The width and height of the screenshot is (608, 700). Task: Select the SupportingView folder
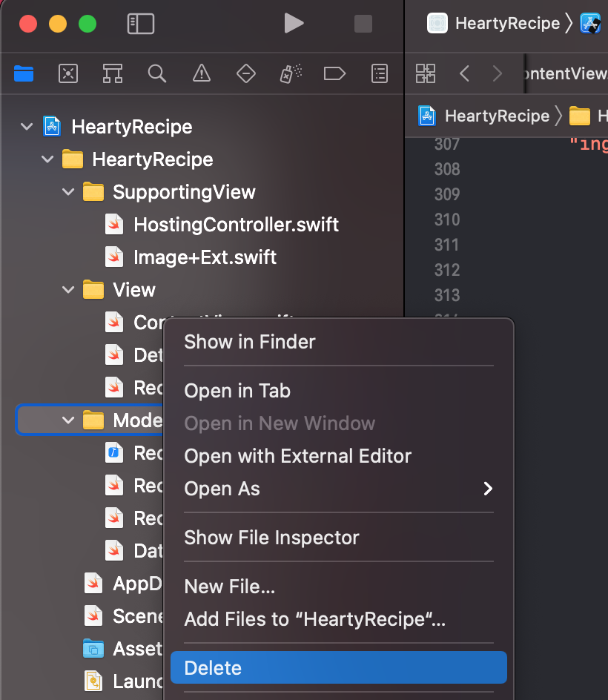[x=184, y=192]
